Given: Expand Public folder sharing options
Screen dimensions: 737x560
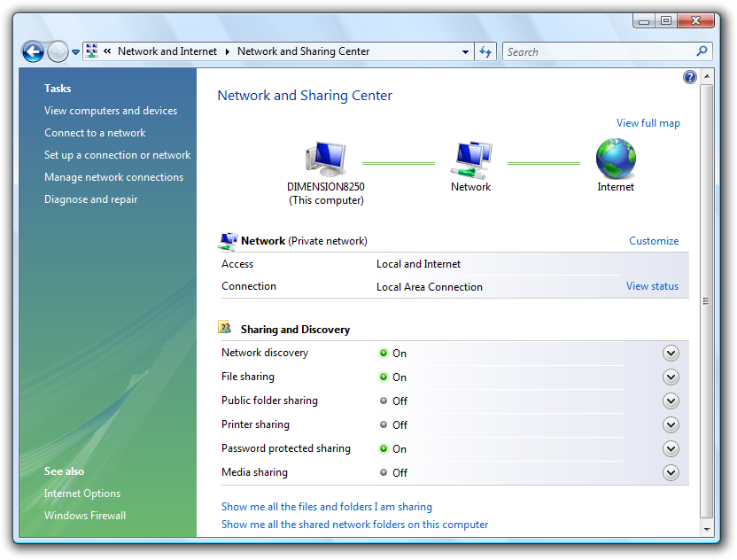Looking at the screenshot, I should [x=671, y=401].
